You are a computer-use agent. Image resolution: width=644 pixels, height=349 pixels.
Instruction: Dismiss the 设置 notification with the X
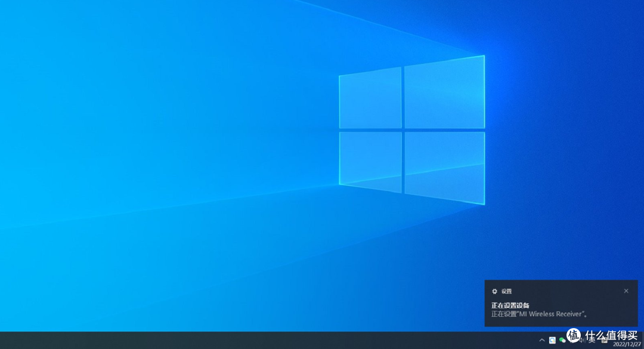(x=626, y=291)
